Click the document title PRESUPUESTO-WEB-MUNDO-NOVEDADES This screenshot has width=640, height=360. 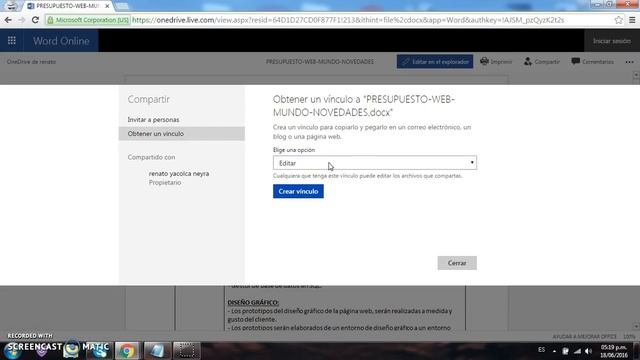click(x=320, y=62)
